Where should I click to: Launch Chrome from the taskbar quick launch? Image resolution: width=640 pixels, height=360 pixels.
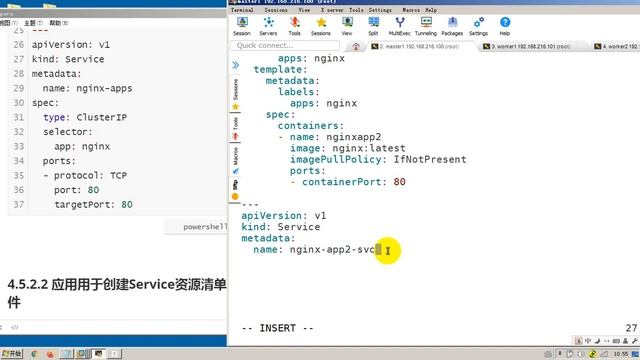[x=34, y=354]
